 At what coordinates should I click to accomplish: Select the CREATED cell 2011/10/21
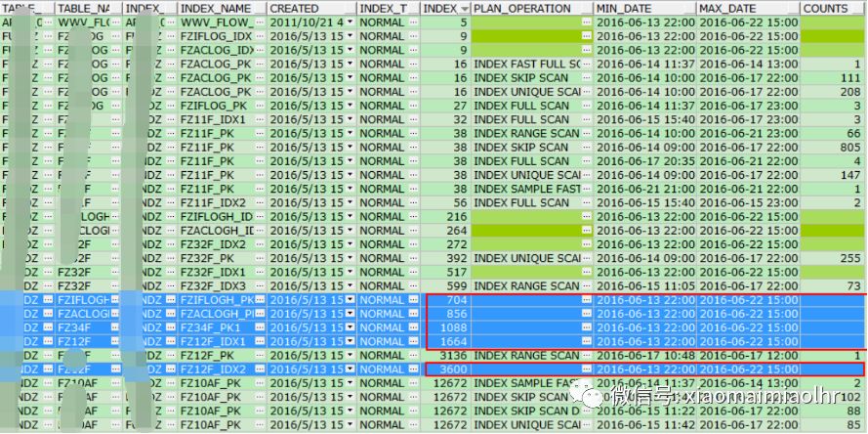(311, 22)
